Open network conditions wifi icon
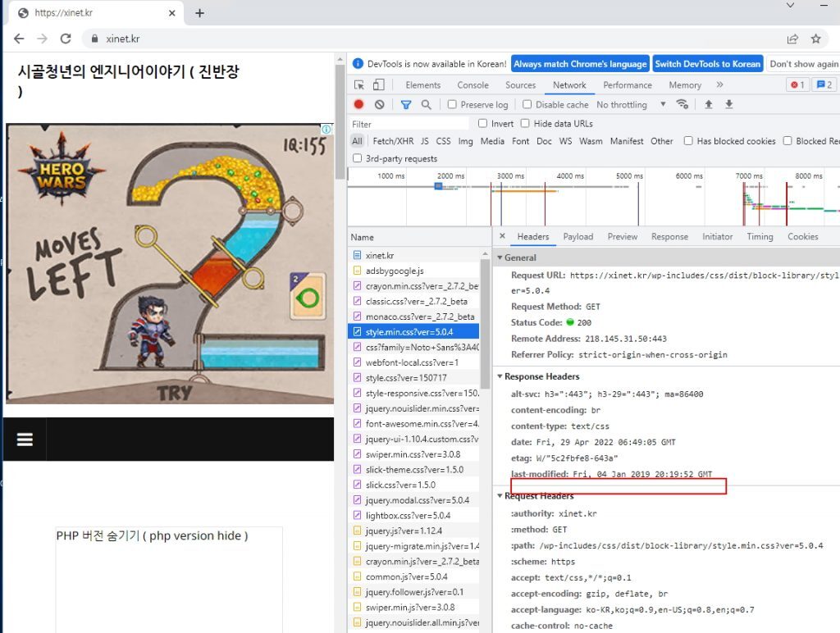Screen dimensions: 840x633 tap(682, 104)
